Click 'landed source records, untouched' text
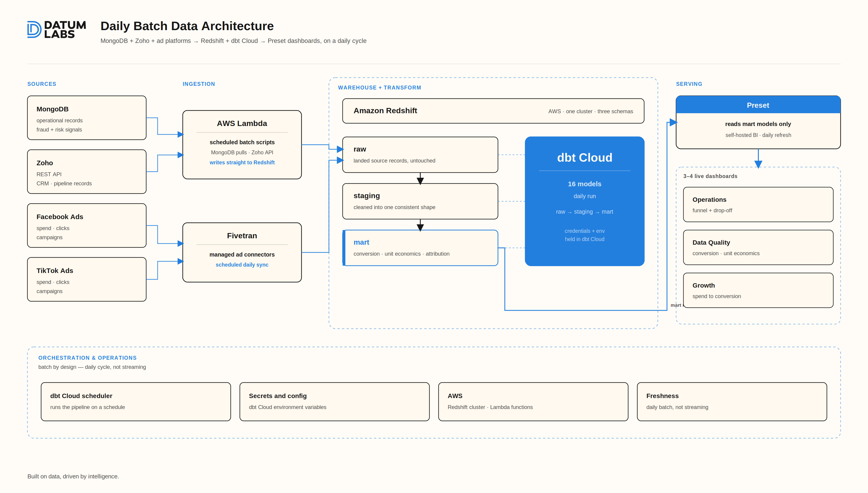Screen dimensions: 868x493 coord(394,161)
